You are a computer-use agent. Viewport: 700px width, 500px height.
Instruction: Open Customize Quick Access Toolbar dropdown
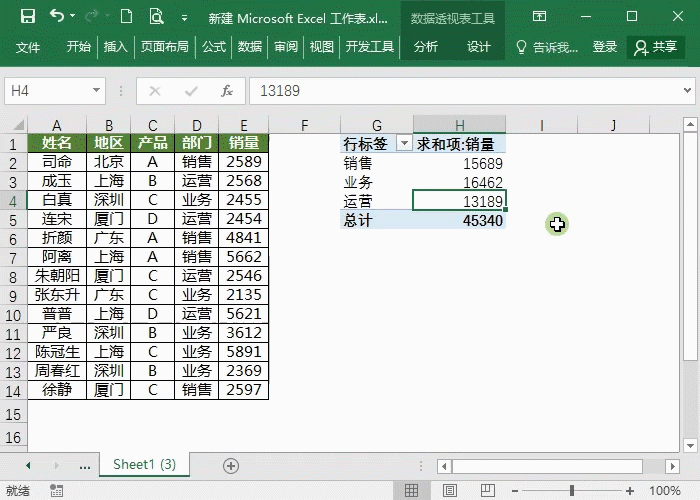click(184, 18)
